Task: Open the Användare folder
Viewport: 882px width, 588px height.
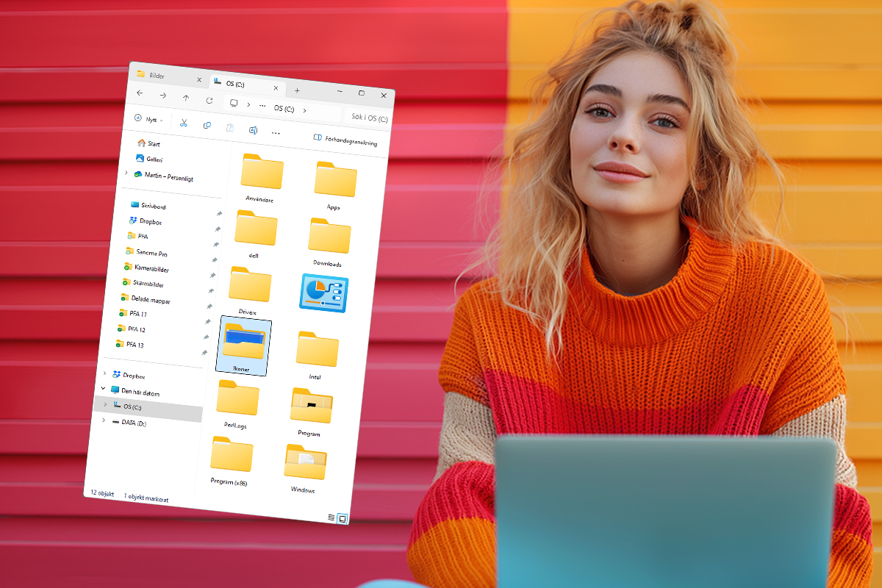Action: [262, 178]
